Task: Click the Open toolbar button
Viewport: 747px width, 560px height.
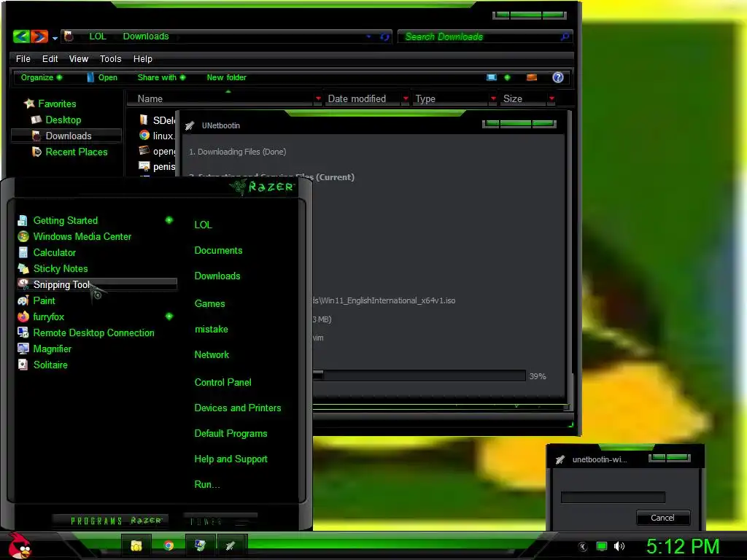Action: [x=102, y=77]
